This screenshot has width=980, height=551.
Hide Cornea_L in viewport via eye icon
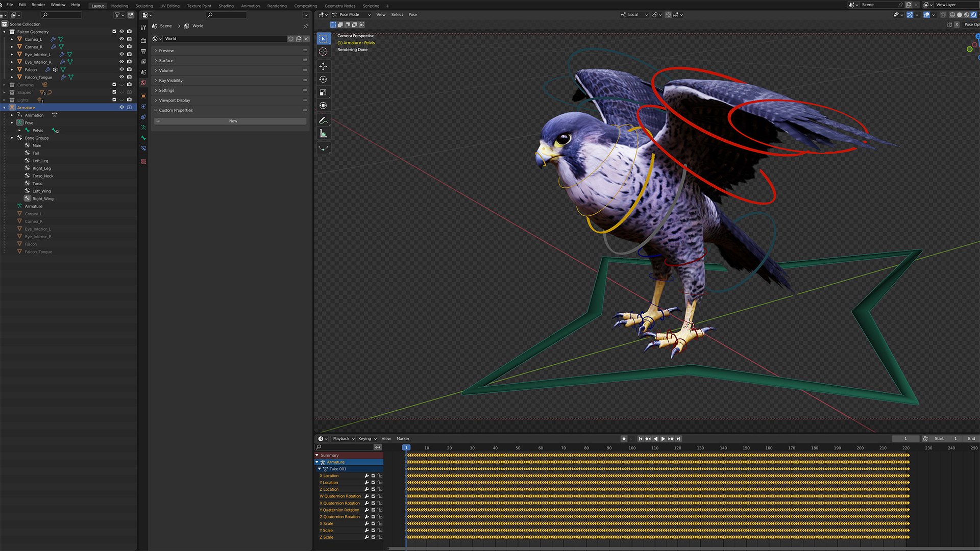pos(121,39)
